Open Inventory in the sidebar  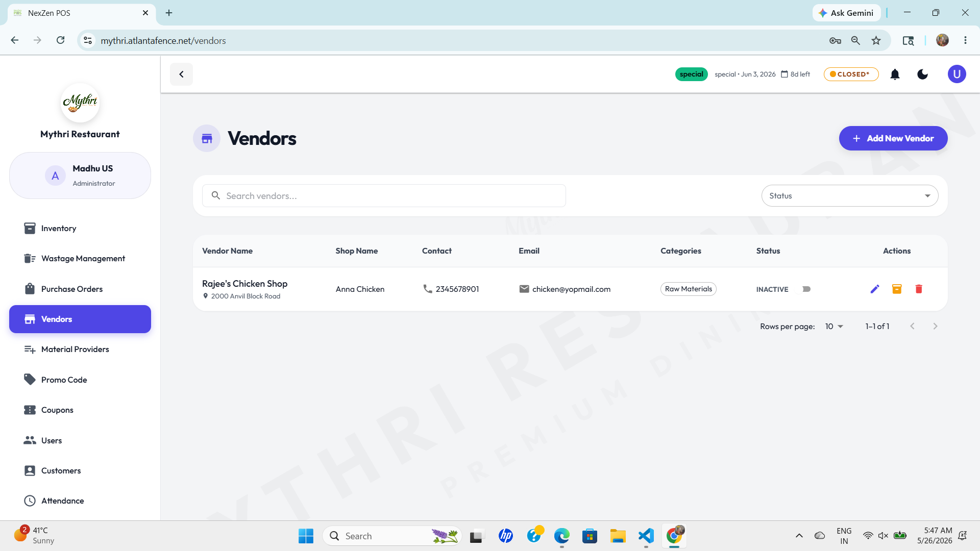click(x=80, y=229)
